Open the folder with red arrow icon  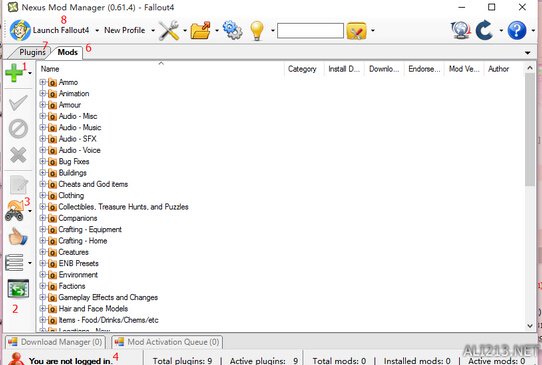(201, 30)
